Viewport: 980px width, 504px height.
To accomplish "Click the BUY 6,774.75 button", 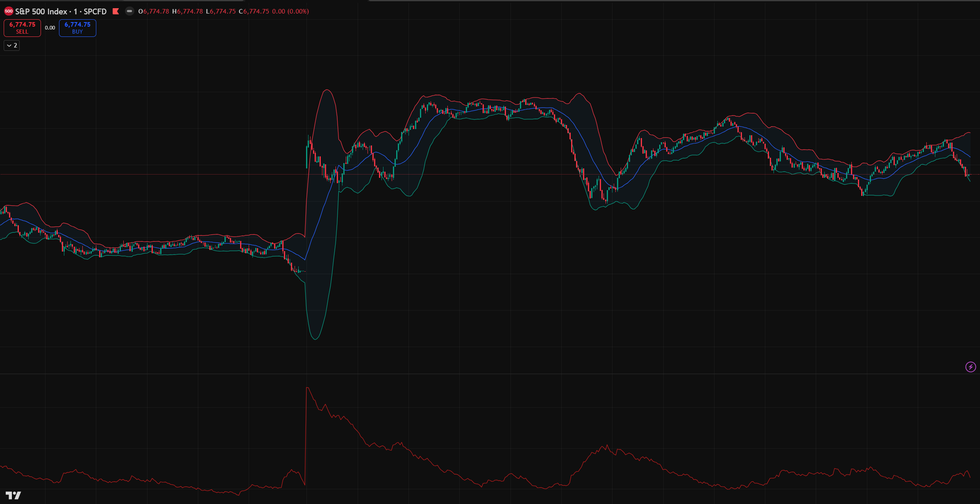I will tap(77, 28).
